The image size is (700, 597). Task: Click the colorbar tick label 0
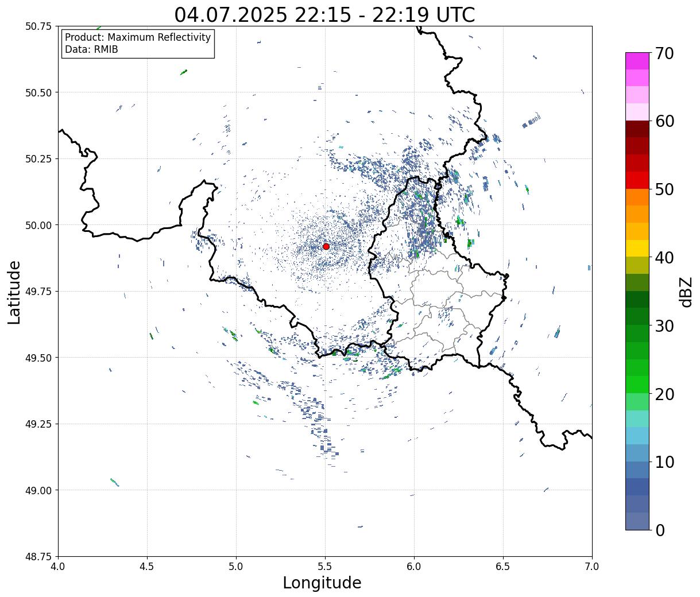point(659,530)
